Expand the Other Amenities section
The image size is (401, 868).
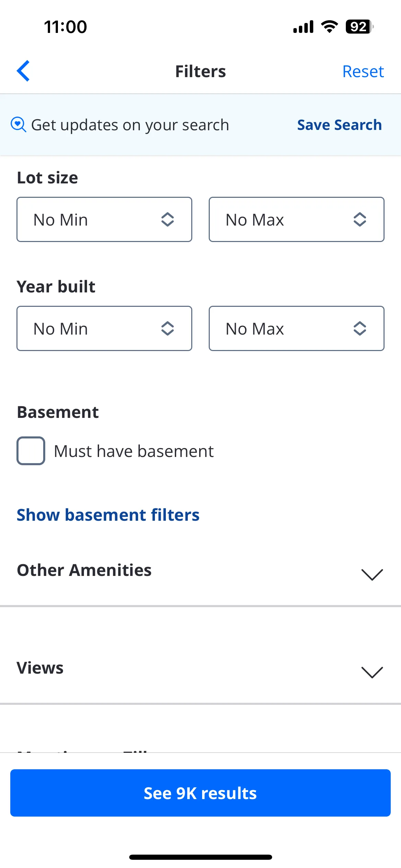(200, 571)
